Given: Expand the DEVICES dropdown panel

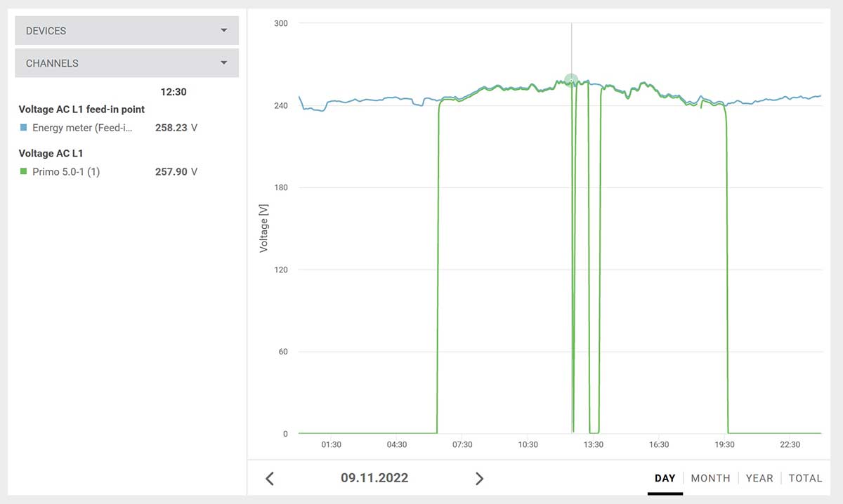Looking at the screenshot, I should [127, 31].
